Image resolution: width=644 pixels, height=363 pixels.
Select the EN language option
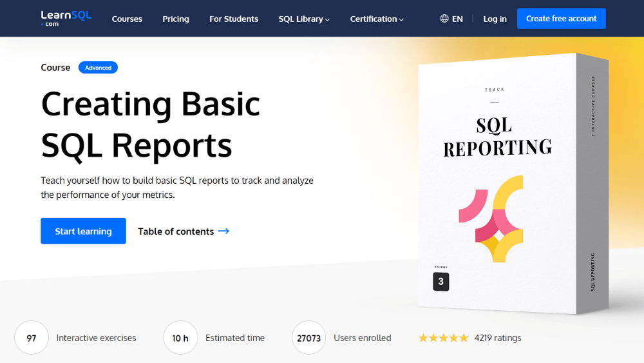coord(457,19)
